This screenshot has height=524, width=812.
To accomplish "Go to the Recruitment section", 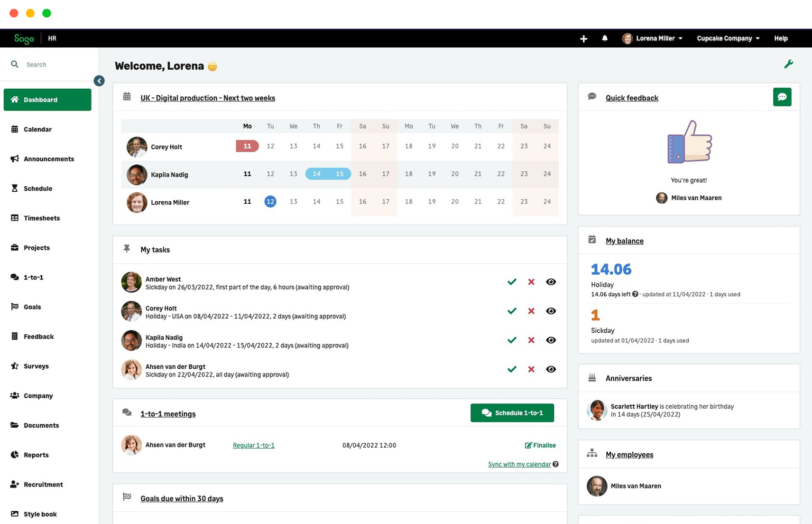I will [43, 484].
